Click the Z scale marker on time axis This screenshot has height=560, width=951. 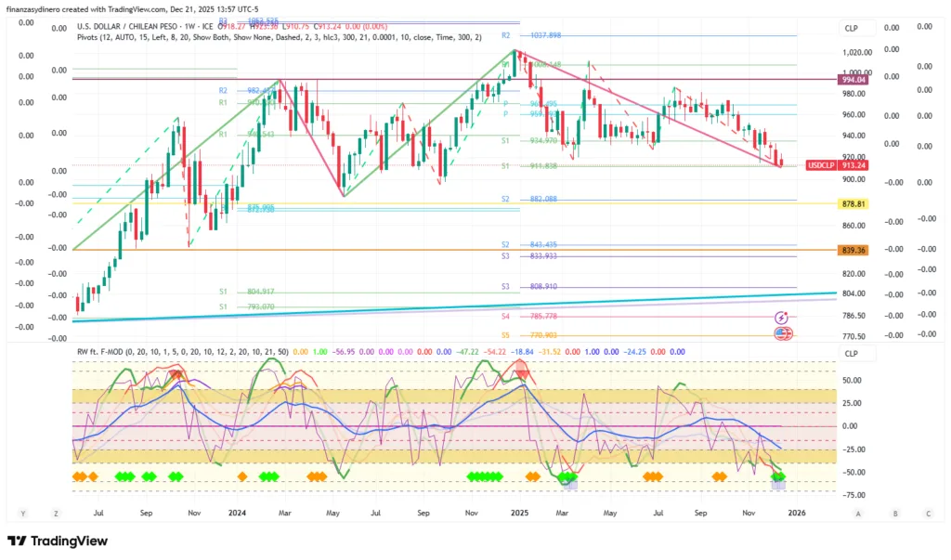[56, 512]
